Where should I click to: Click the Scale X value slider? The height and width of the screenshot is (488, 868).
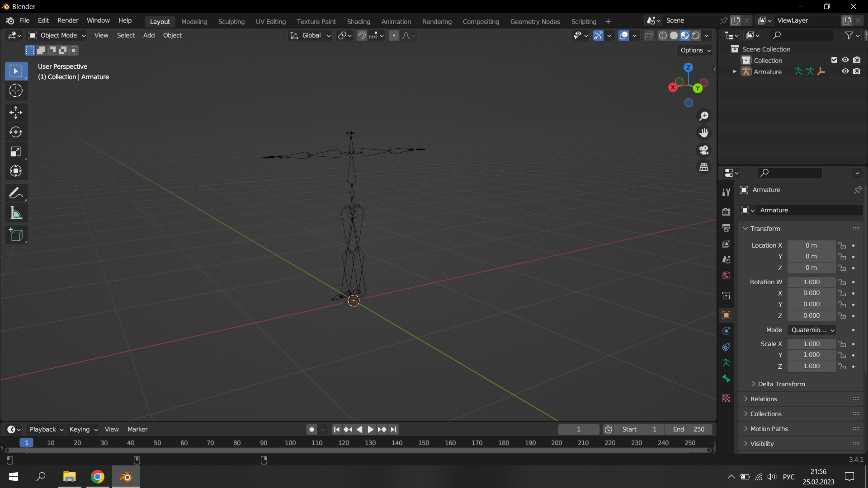point(811,343)
